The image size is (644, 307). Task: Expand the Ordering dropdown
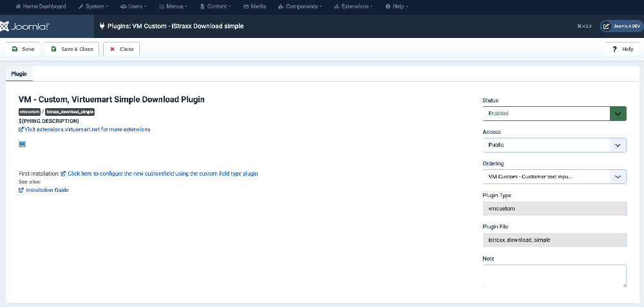click(554, 176)
